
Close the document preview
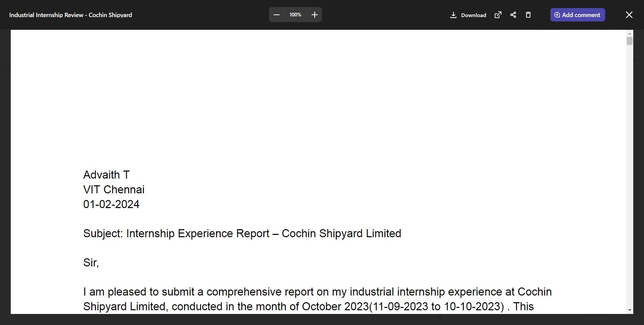click(x=629, y=15)
